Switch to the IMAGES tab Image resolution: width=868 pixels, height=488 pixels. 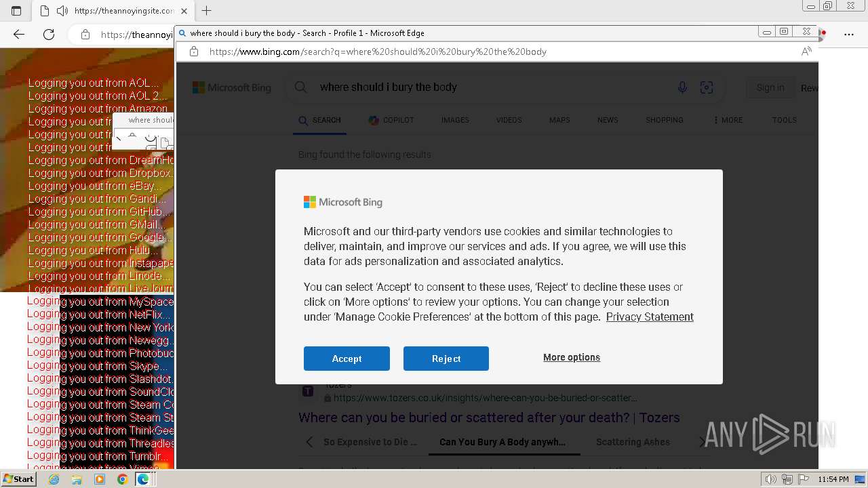click(x=455, y=120)
